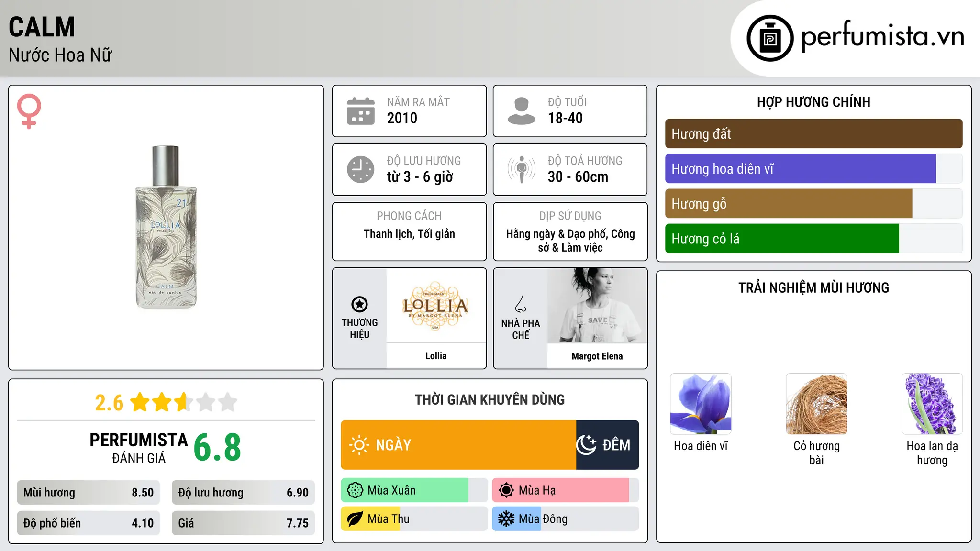980x551 pixels.
Task: Click the moon icon in the Đêm bar
Action: click(586, 445)
